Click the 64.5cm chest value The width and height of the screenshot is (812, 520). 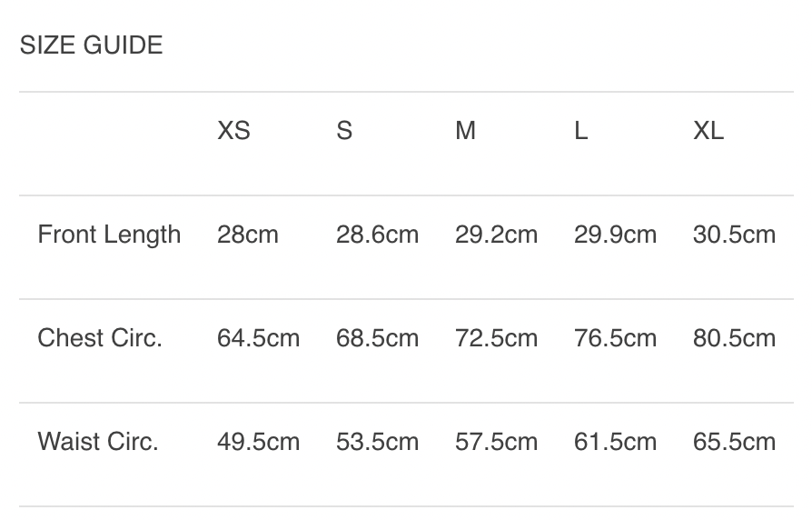258,338
